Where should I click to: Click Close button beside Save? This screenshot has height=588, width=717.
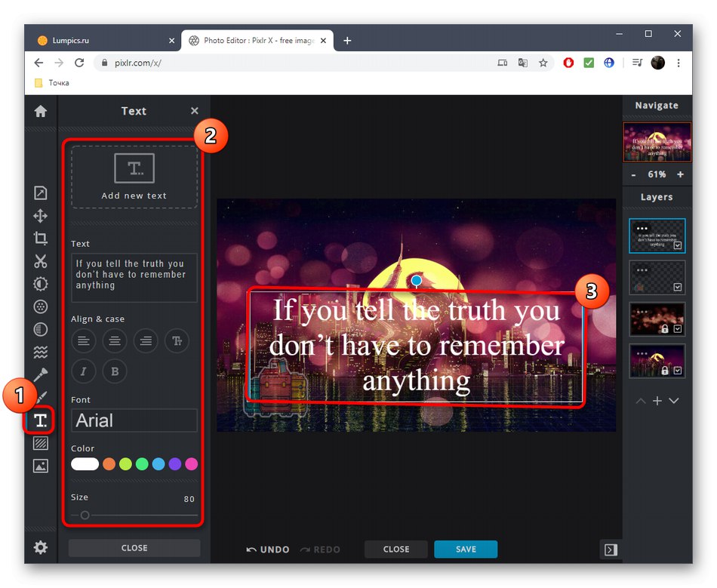click(x=396, y=550)
